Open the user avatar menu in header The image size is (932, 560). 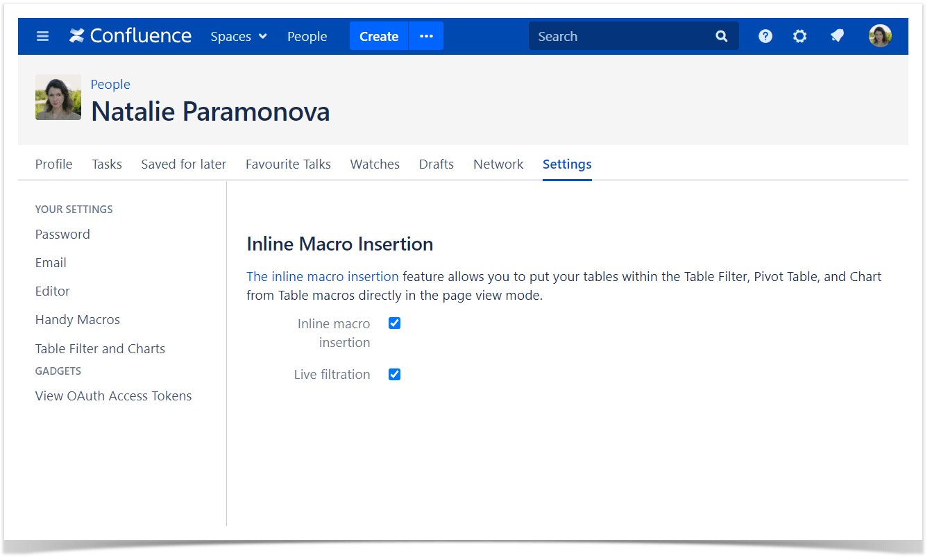(880, 36)
